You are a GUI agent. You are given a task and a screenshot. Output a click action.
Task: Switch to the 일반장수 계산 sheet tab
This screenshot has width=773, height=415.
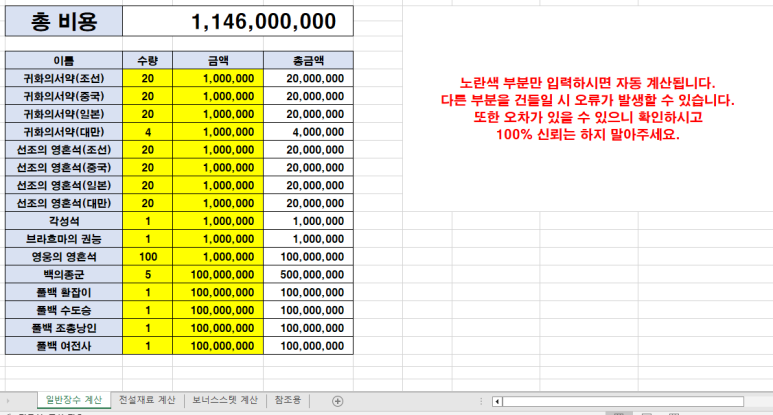coord(74,400)
